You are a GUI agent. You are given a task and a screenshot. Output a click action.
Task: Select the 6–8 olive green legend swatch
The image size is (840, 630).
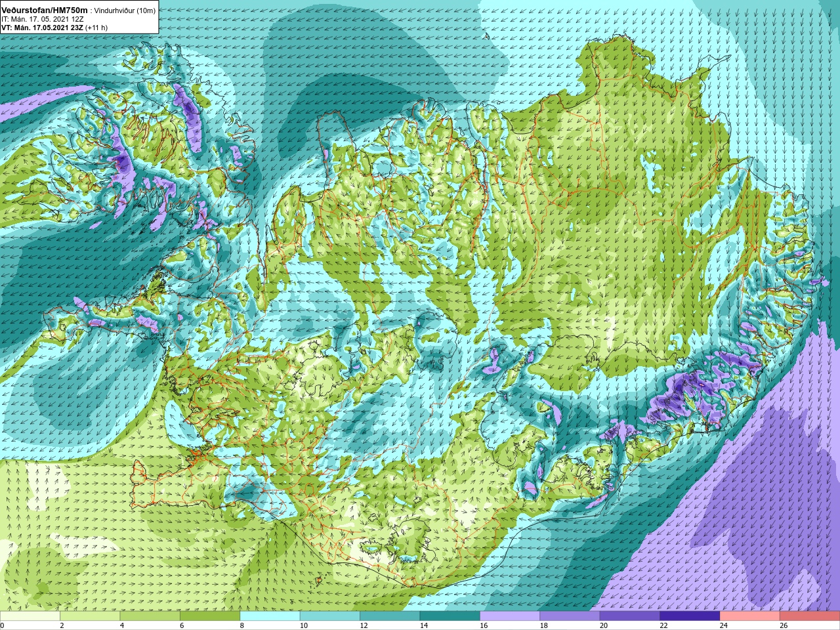(210, 616)
